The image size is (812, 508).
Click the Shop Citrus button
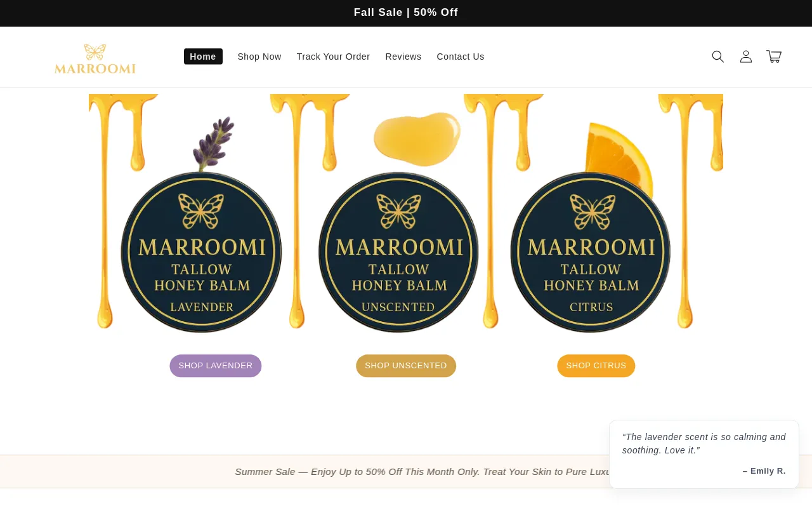[x=596, y=366]
